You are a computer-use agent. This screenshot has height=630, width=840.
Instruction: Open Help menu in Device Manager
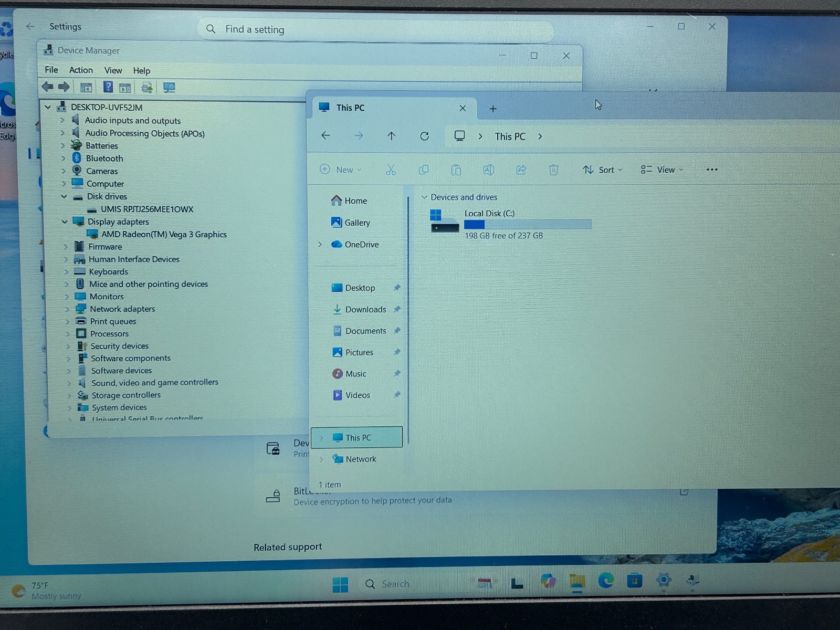(x=142, y=70)
